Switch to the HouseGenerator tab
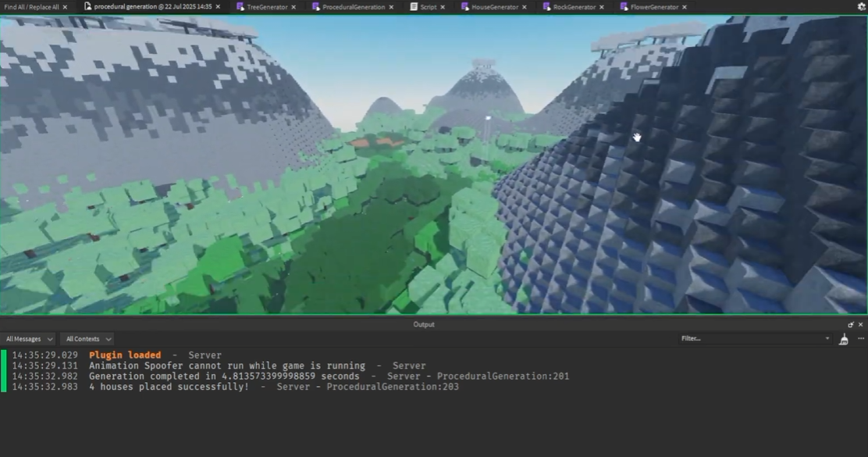868x457 pixels. coord(495,7)
